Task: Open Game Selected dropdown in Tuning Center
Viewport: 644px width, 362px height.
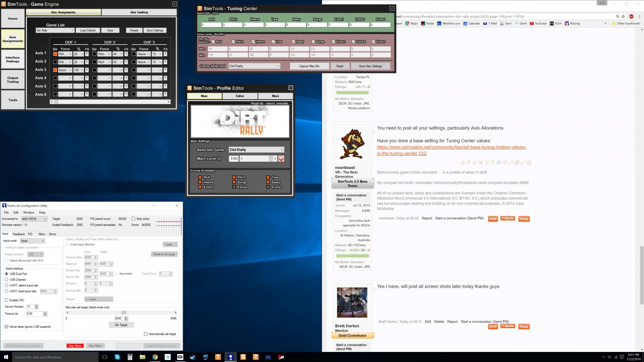Action: pyautogui.click(x=254, y=66)
